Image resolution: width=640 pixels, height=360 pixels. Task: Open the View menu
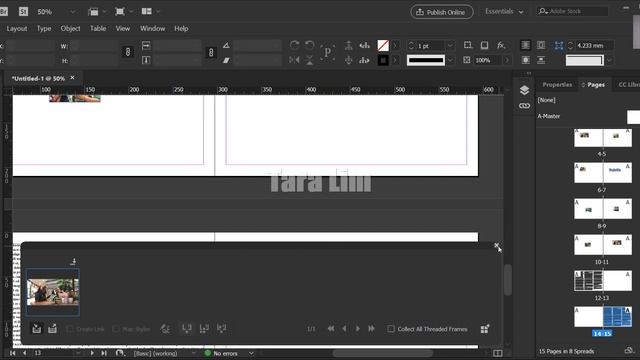(x=122, y=29)
